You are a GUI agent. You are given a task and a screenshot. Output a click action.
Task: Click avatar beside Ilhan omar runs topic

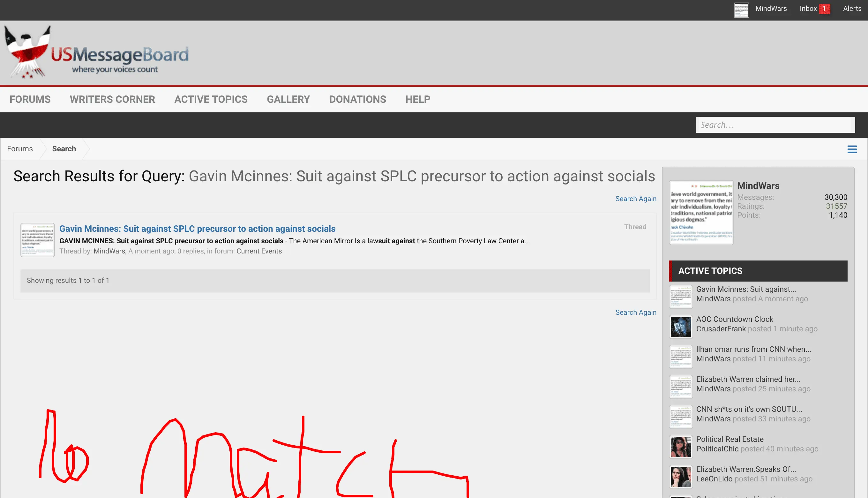[680, 356]
